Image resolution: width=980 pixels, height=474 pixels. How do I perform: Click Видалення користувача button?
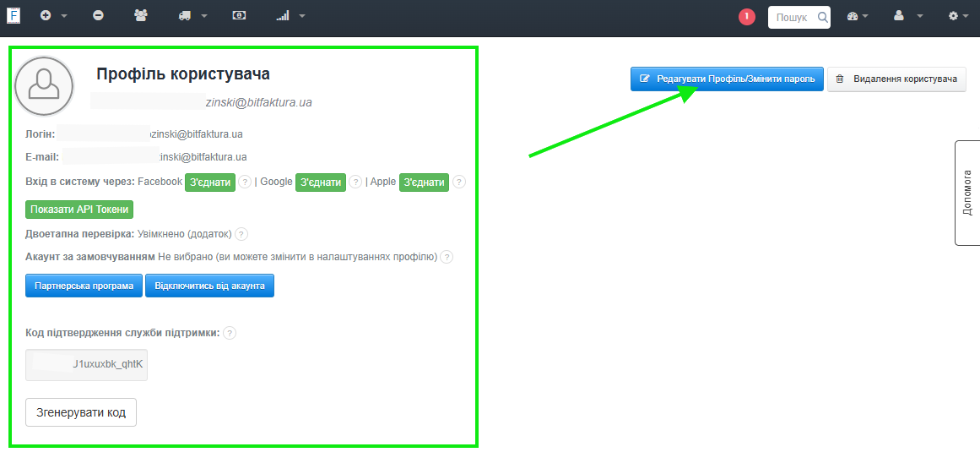(x=897, y=79)
